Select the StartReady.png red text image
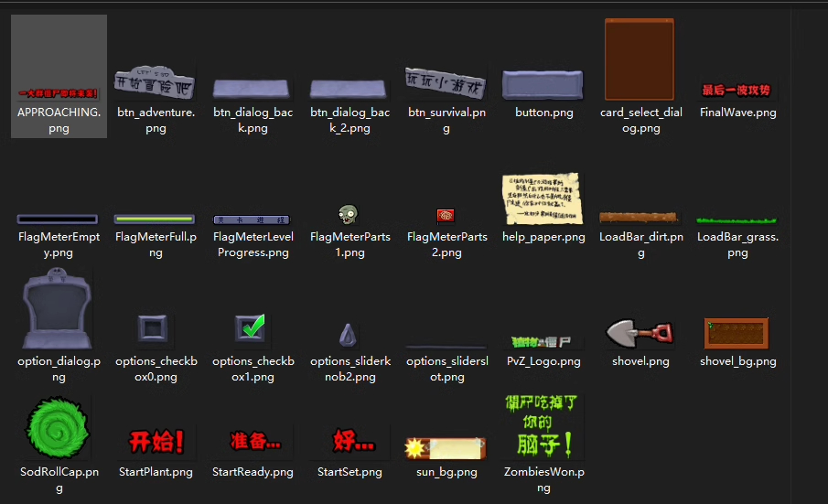 [255, 441]
